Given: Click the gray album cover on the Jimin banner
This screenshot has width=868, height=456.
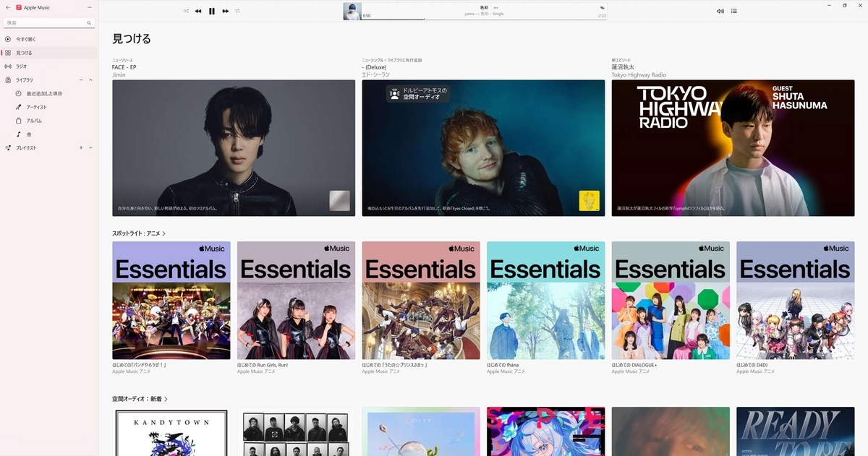Looking at the screenshot, I should [339, 200].
